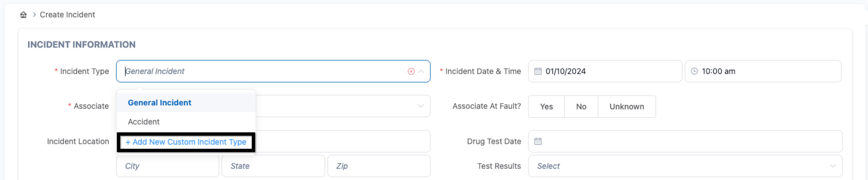Click the clock icon for incident time
The height and width of the screenshot is (180, 868).
[x=694, y=71]
